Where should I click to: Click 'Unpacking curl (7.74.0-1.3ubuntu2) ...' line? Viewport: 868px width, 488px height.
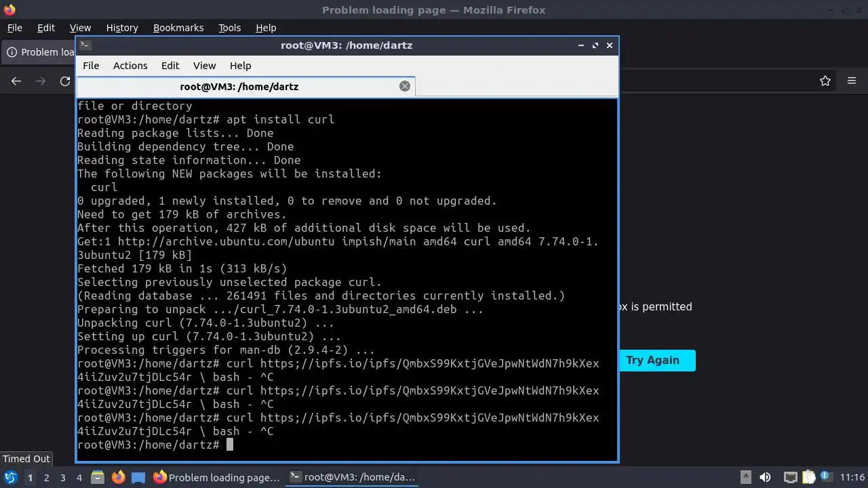tap(206, 323)
